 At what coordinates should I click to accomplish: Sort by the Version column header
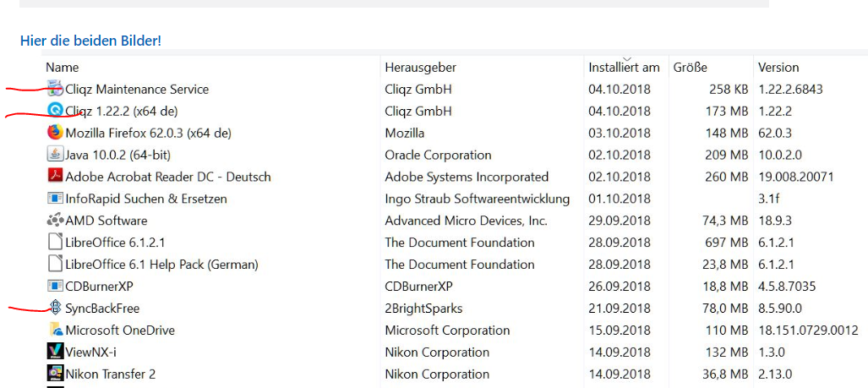(x=778, y=68)
